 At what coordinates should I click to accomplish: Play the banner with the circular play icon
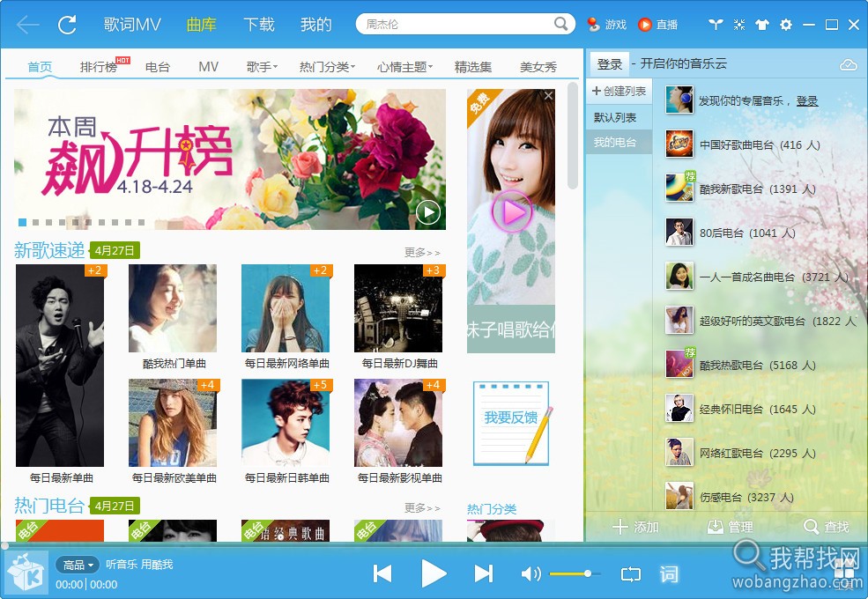428,211
